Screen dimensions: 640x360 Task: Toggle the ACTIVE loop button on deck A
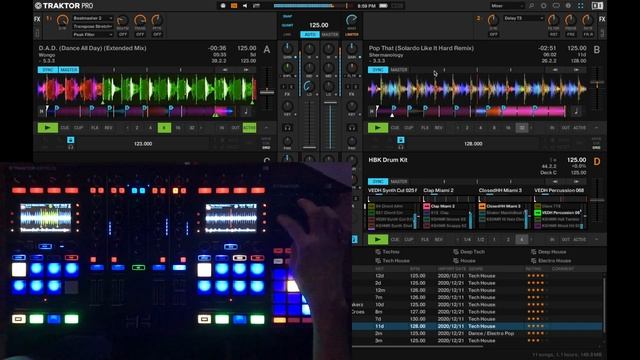click(249, 128)
